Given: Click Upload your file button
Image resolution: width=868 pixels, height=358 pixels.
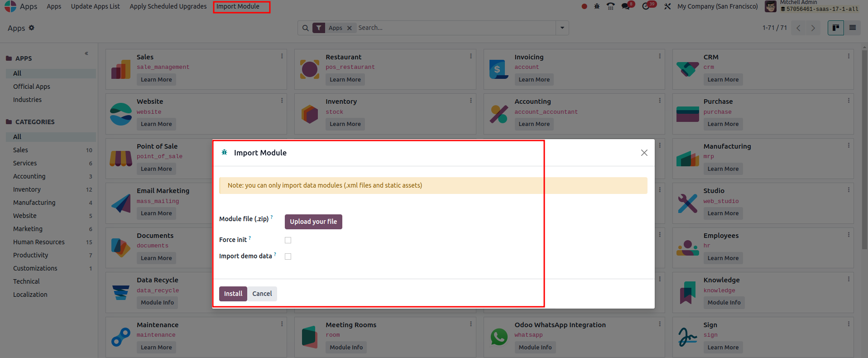Looking at the screenshot, I should tap(313, 222).
